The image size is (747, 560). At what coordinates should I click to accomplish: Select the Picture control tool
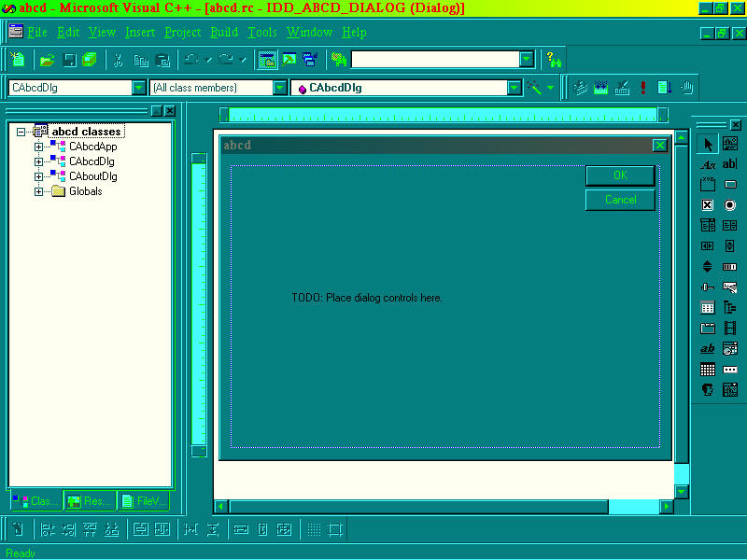pyautogui.click(x=730, y=144)
